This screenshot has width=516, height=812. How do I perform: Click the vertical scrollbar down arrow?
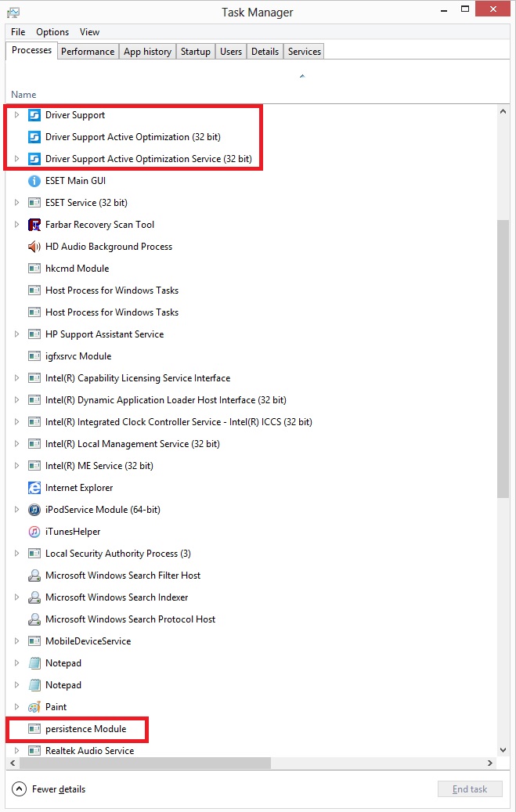pos(503,750)
